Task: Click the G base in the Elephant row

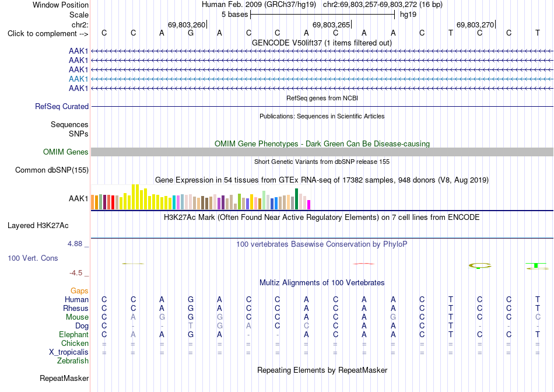Action: 191,334
